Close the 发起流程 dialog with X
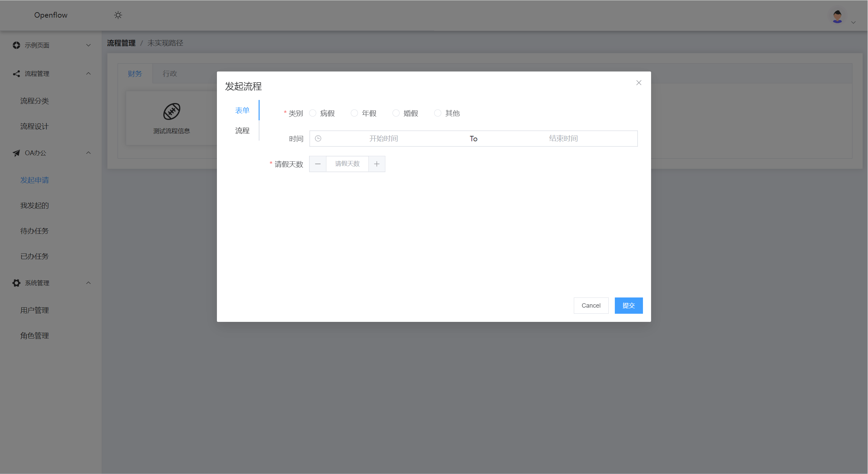Viewport: 868px width, 474px height. click(x=639, y=83)
